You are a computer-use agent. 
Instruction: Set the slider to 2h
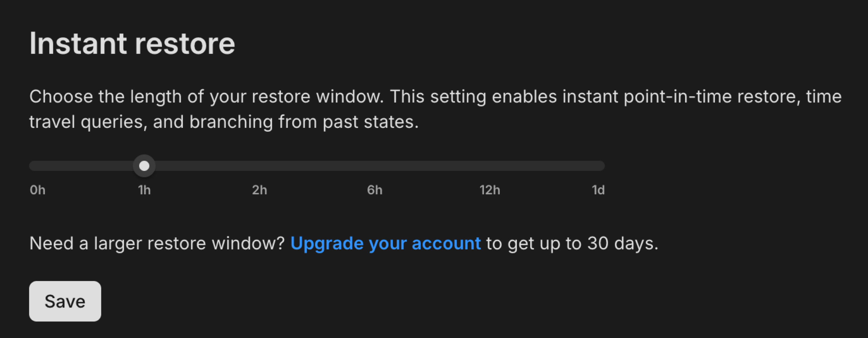(260, 166)
